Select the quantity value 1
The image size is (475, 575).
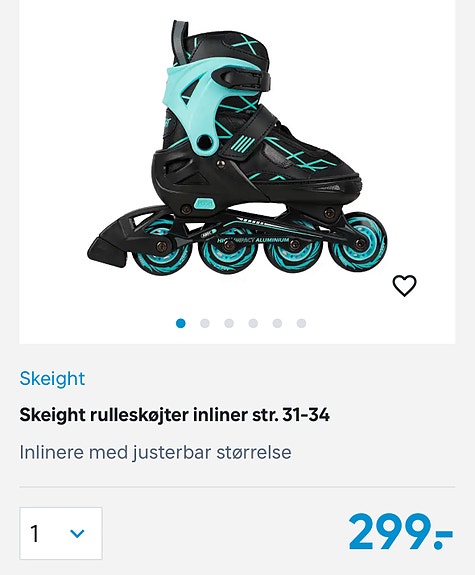coord(34,534)
